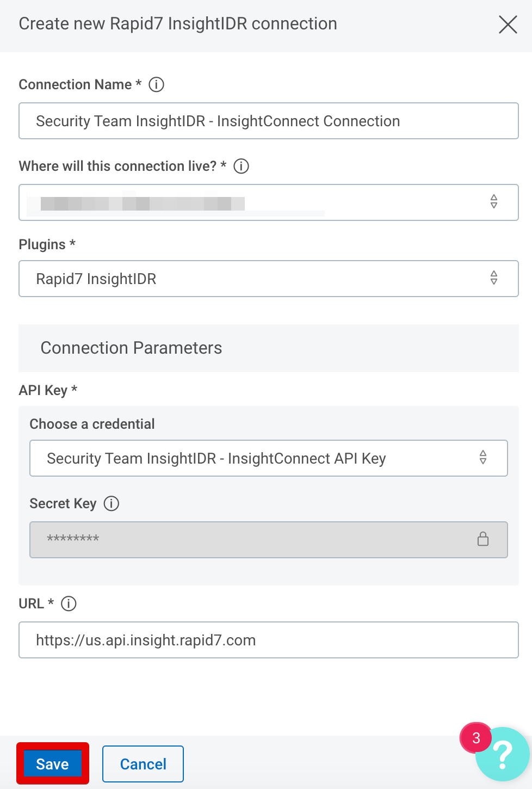Click the up-down arrows in the Plugins selector
Screen dimensions: 532x789
point(493,278)
